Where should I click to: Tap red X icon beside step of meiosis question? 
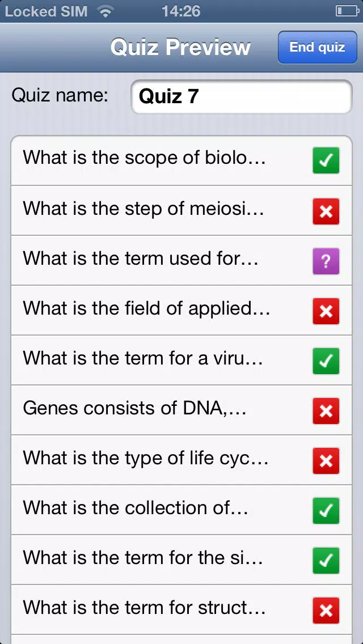pyautogui.click(x=326, y=211)
